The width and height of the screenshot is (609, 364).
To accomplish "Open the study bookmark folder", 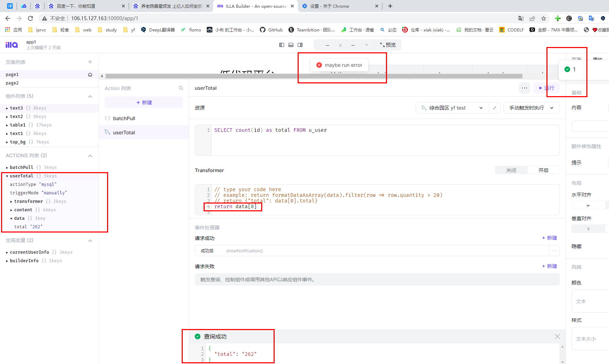I will (x=107, y=30).
